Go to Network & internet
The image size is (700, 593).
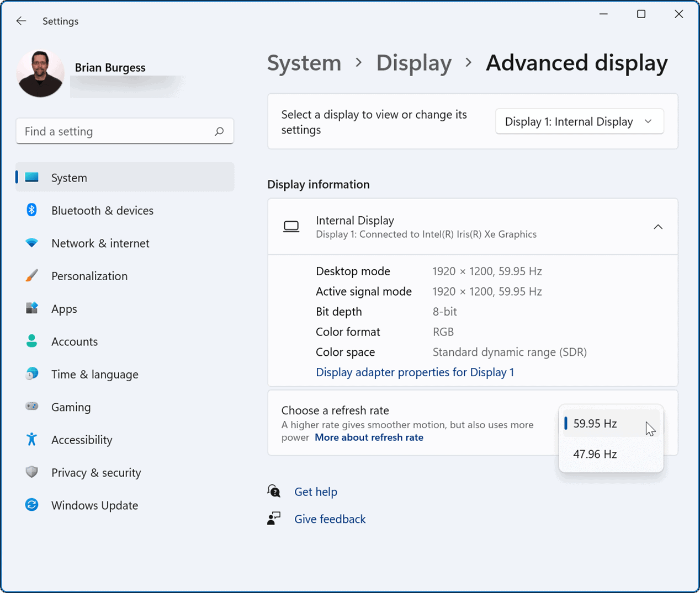[125, 243]
